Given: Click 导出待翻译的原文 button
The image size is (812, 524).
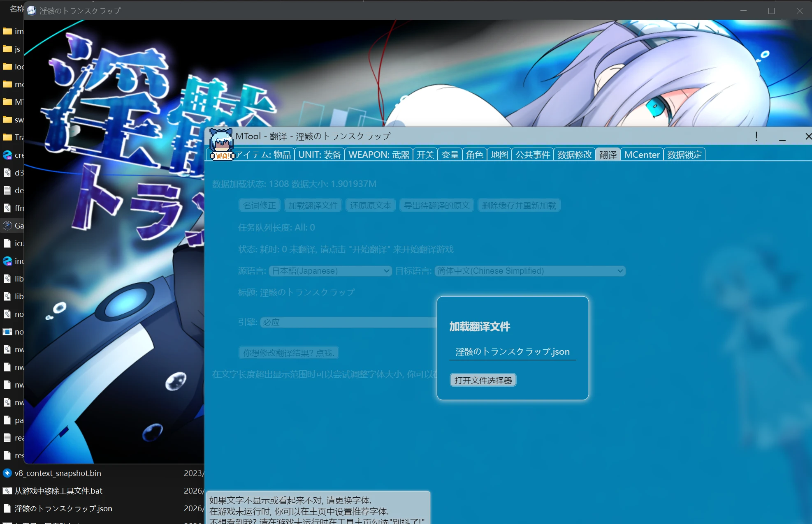Looking at the screenshot, I should click(436, 205).
